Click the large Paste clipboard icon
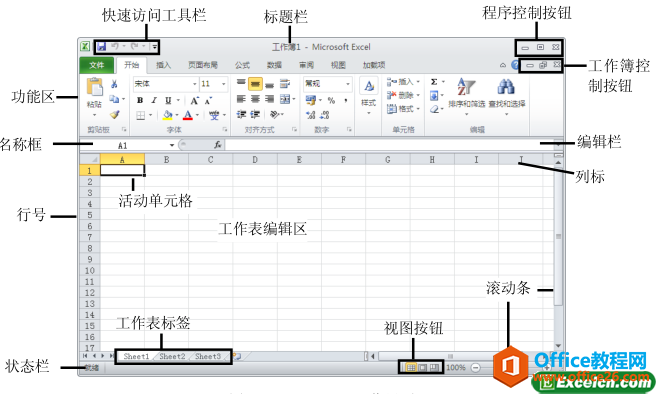 (x=95, y=87)
